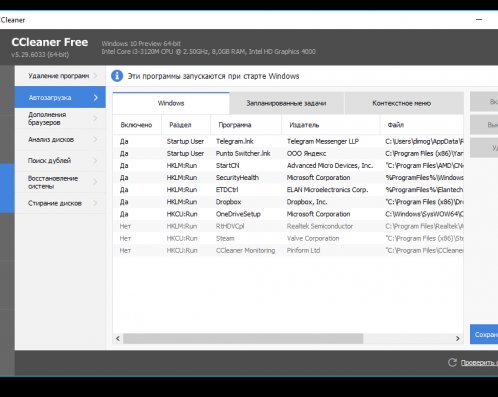This screenshot has height=397, width=498.
Task: Select the Dropbox startup entry
Action: [288, 202]
